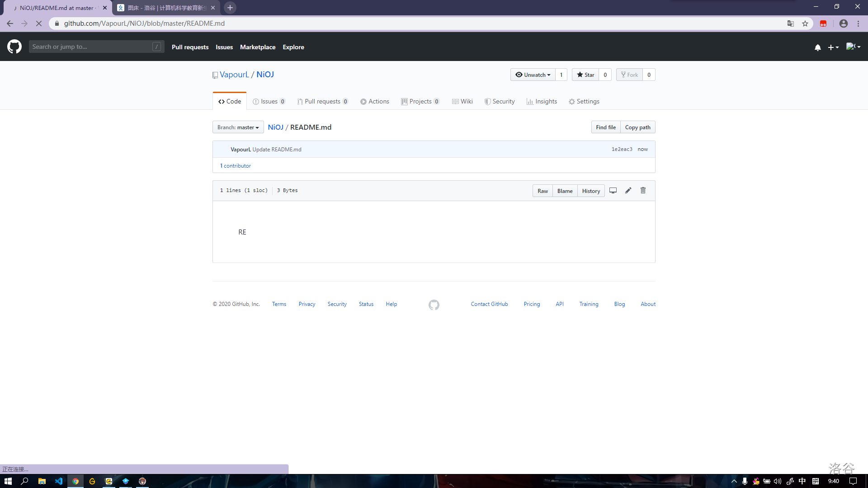Open the Wiki tab
Image resolution: width=868 pixels, height=488 pixels.
pyautogui.click(x=462, y=101)
